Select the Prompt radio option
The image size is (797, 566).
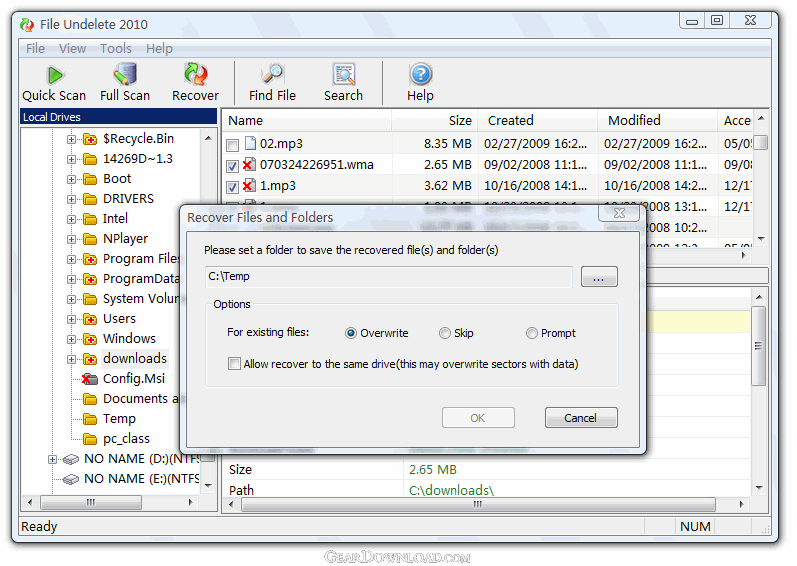pos(532,333)
